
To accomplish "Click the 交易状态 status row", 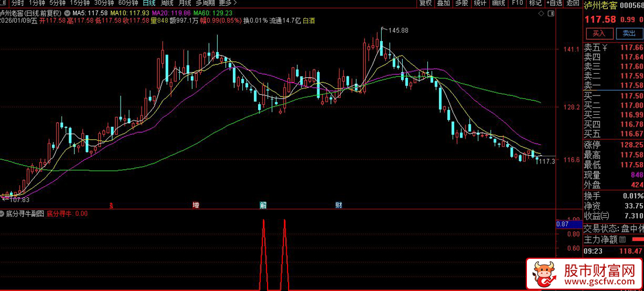I will [614, 229].
